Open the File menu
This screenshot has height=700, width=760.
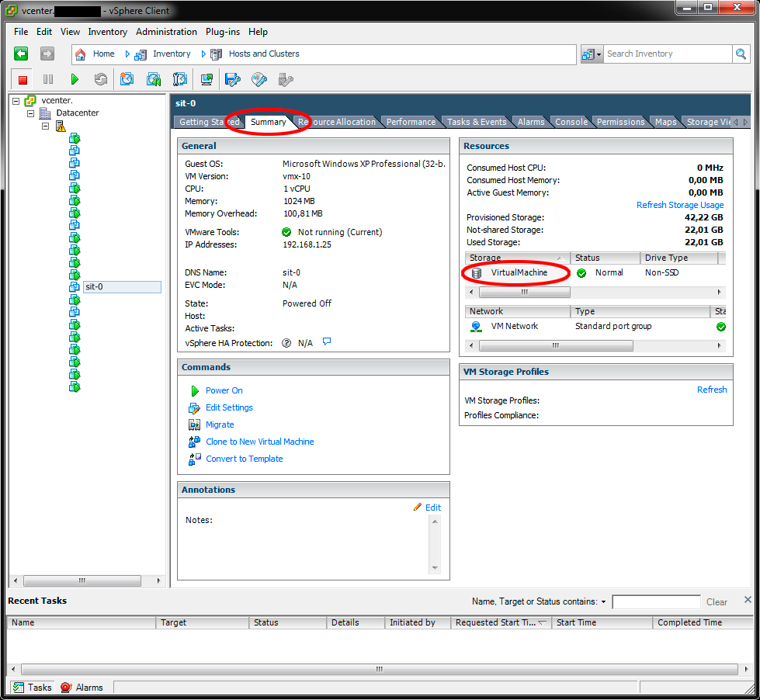21,32
